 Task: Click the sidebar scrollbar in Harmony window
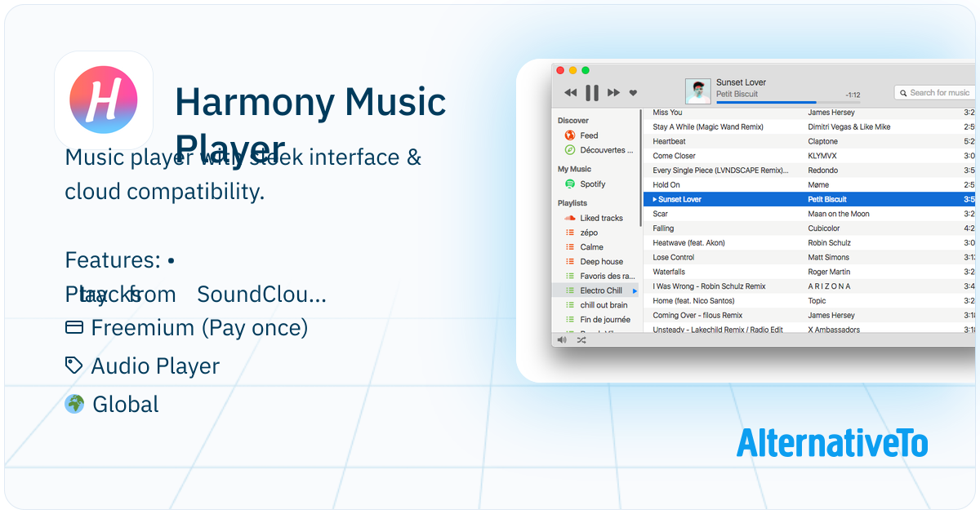coord(641,167)
